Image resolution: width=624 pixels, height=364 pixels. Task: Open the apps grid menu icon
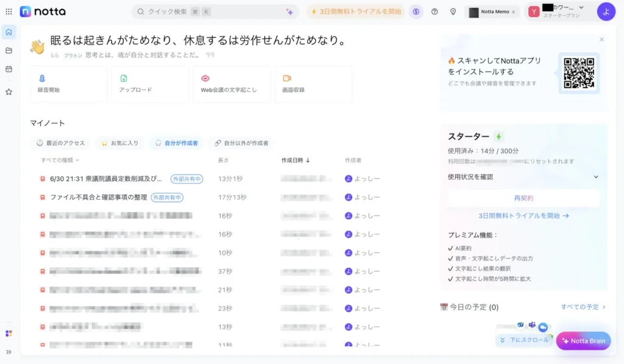9,12
